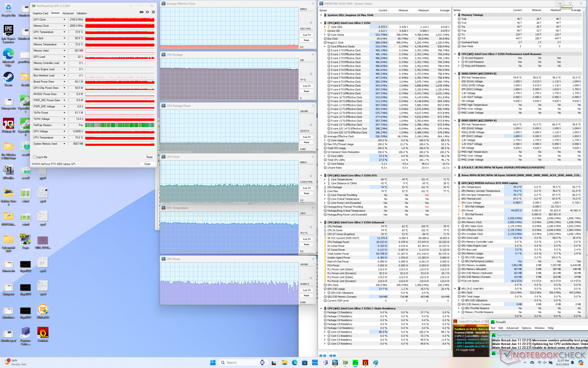Click the GPU-Z refresh sensors icon
The height and width of the screenshot is (368, 588).
click(147, 12)
